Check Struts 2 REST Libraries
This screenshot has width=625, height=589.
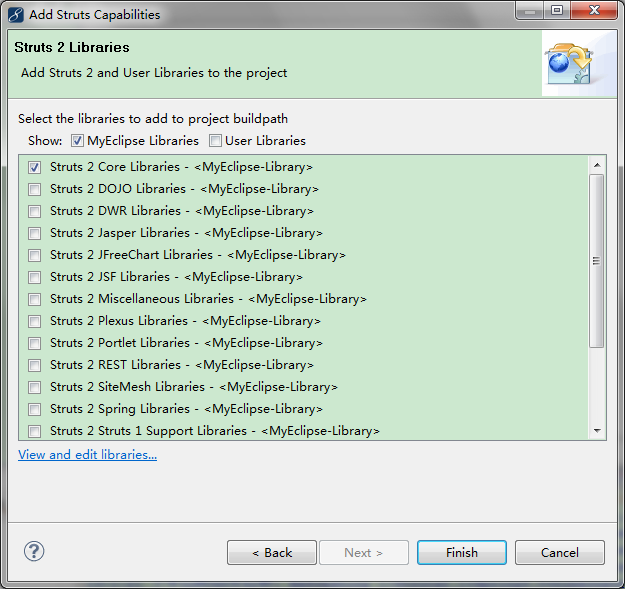pos(35,365)
